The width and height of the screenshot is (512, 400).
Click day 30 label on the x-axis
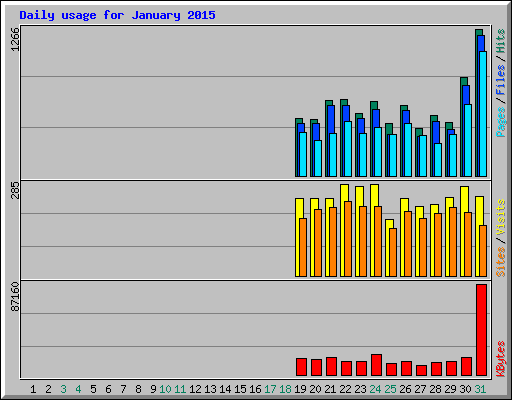click(x=465, y=389)
